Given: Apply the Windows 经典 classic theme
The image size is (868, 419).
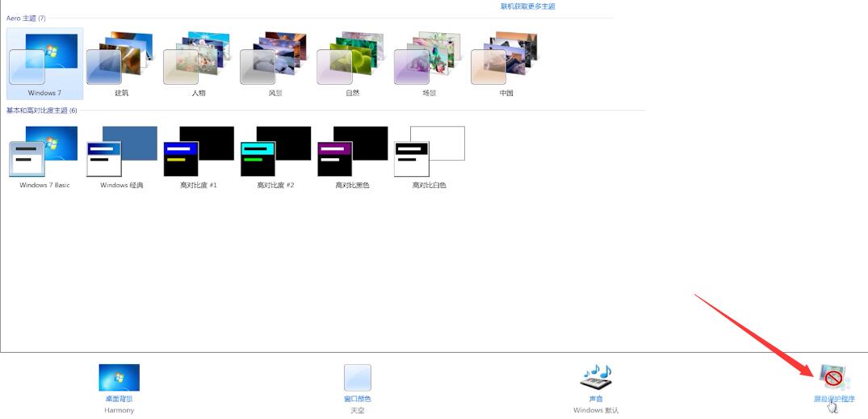Looking at the screenshot, I should [x=121, y=153].
